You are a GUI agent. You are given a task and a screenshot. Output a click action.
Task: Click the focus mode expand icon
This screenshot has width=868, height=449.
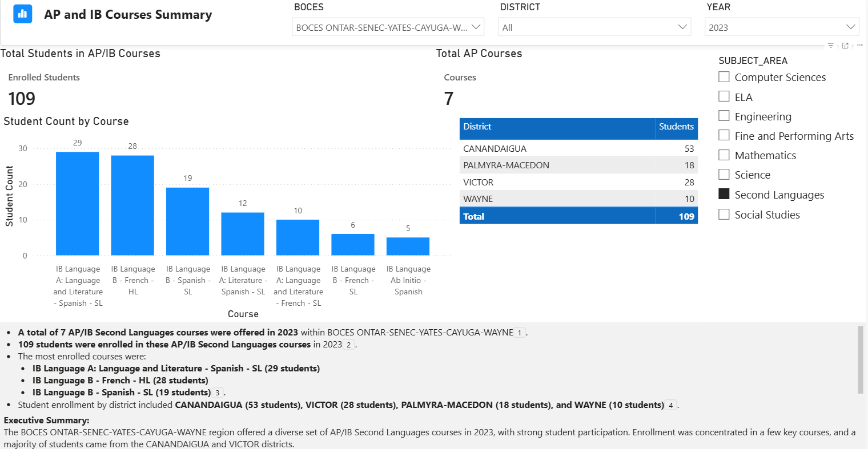pyautogui.click(x=845, y=46)
